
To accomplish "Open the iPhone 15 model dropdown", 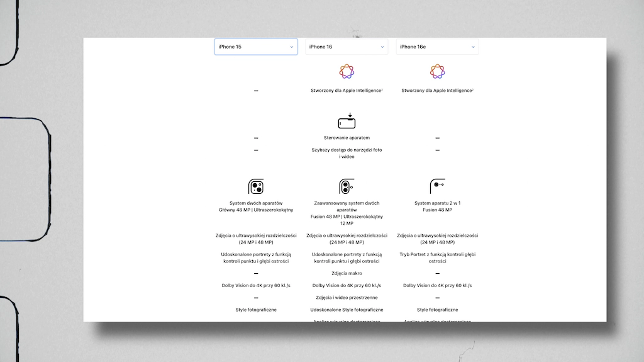I will (256, 47).
